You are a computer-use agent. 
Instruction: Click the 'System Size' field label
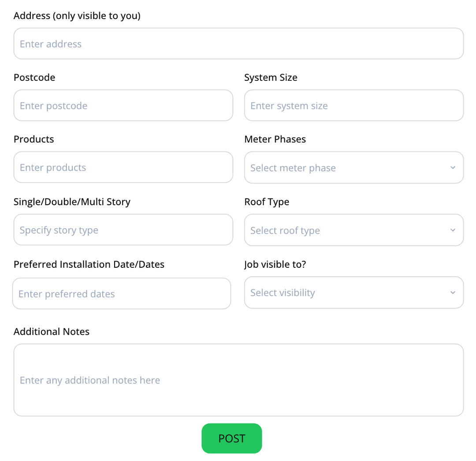click(x=271, y=77)
